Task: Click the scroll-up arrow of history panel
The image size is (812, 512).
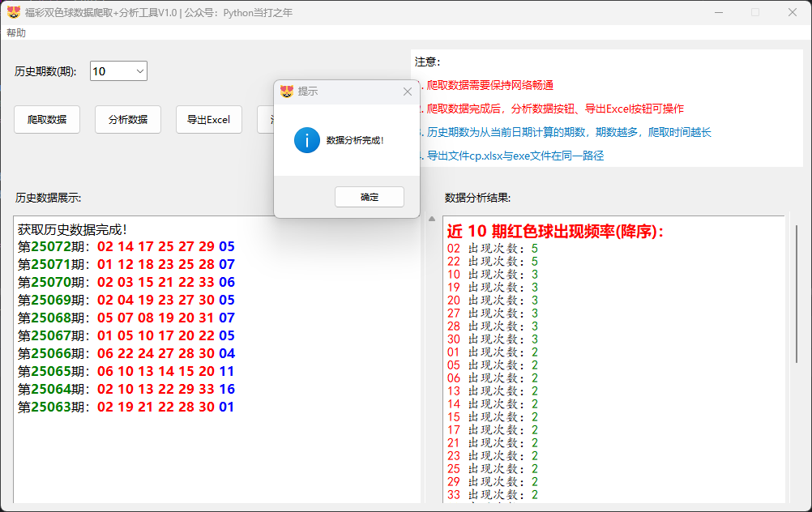Action: coord(432,219)
